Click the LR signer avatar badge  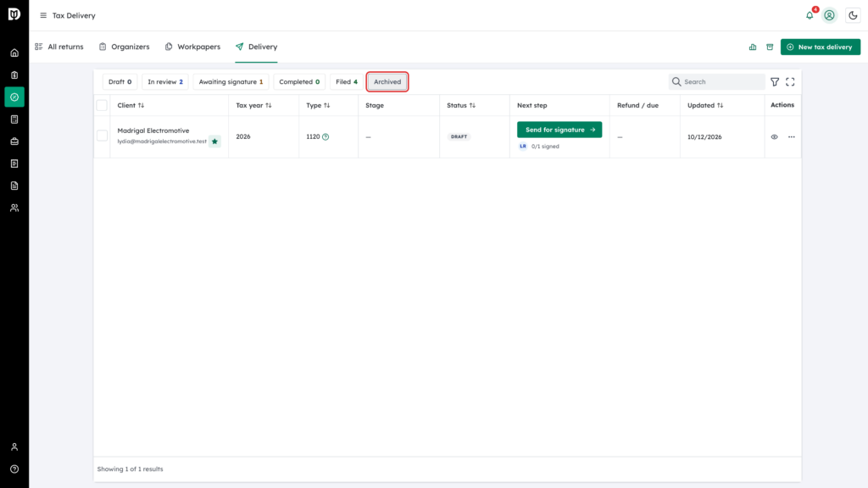coord(522,147)
